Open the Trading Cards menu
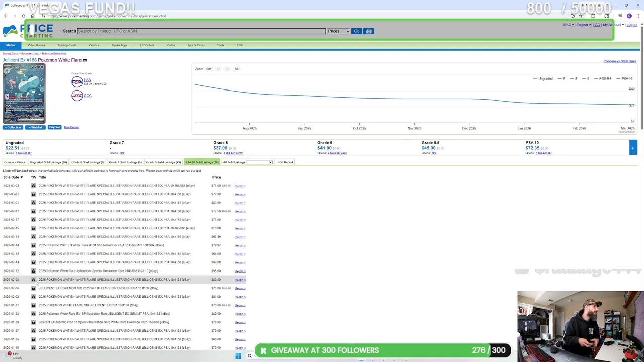This screenshot has width=644, height=362. pos(67,45)
